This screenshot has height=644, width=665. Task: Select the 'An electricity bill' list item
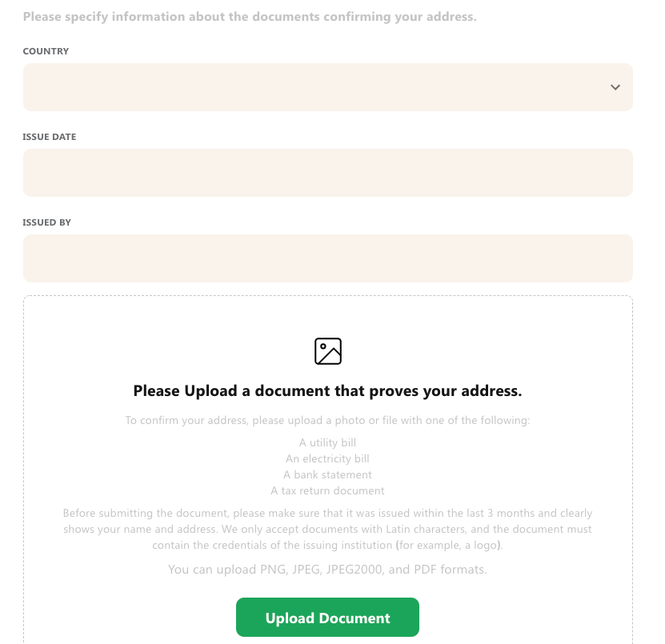tap(327, 458)
